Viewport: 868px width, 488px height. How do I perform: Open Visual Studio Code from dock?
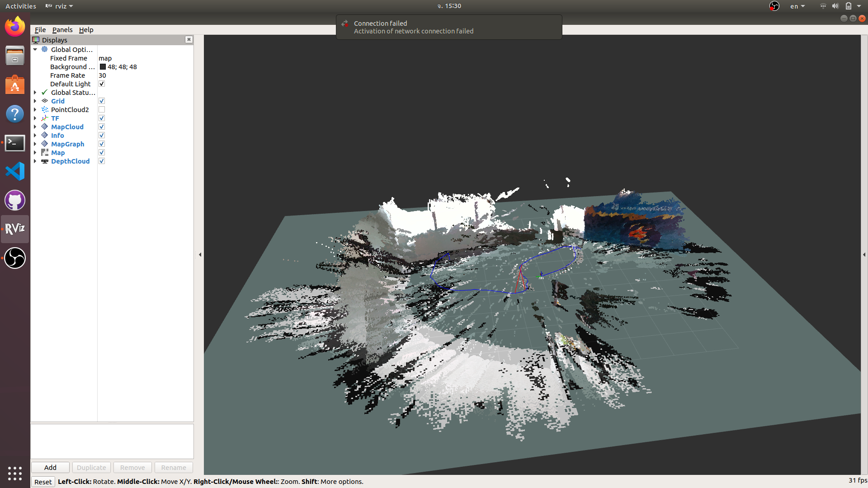[x=15, y=172]
